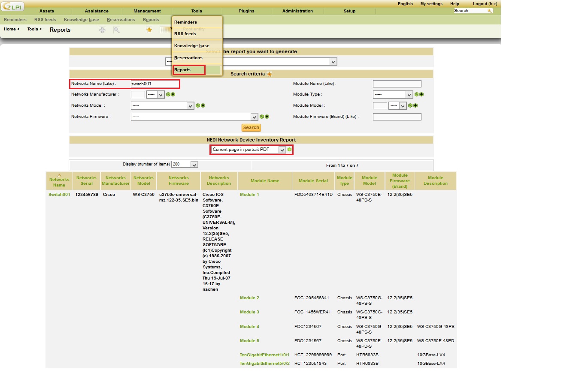Open Module 3 link in results
588x379 pixels.
249,312
